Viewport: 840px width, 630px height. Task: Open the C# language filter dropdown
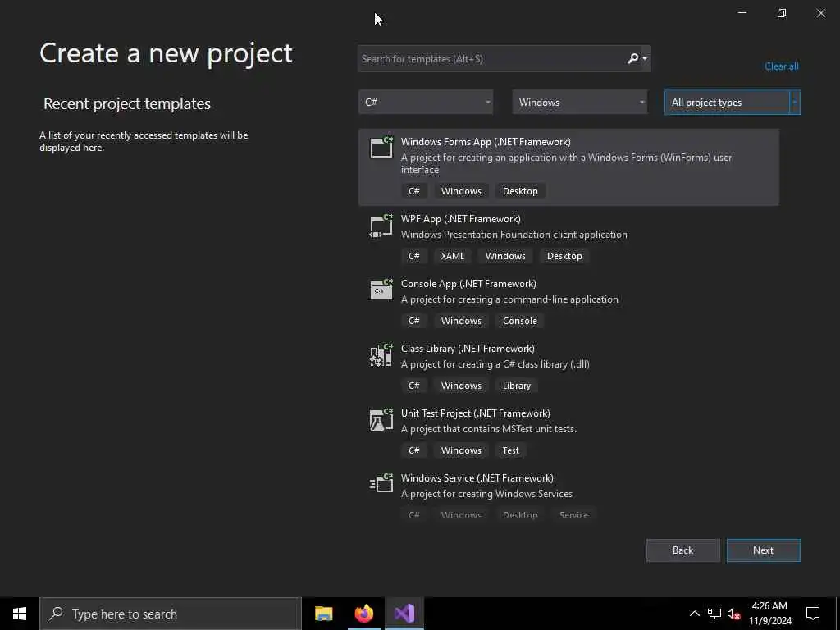tap(426, 102)
